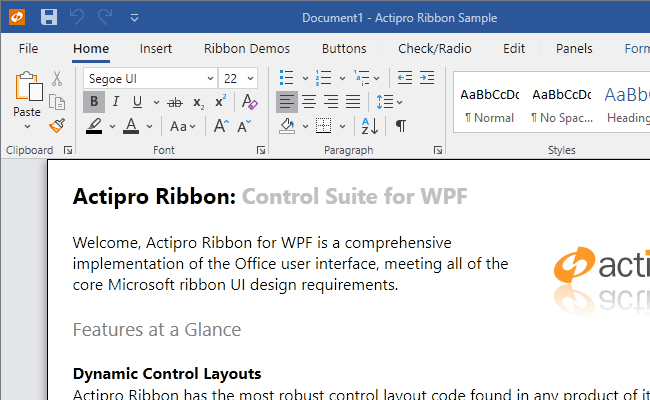Select the Home ribbon tab
The width and height of the screenshot is (650, 400).
91,48
